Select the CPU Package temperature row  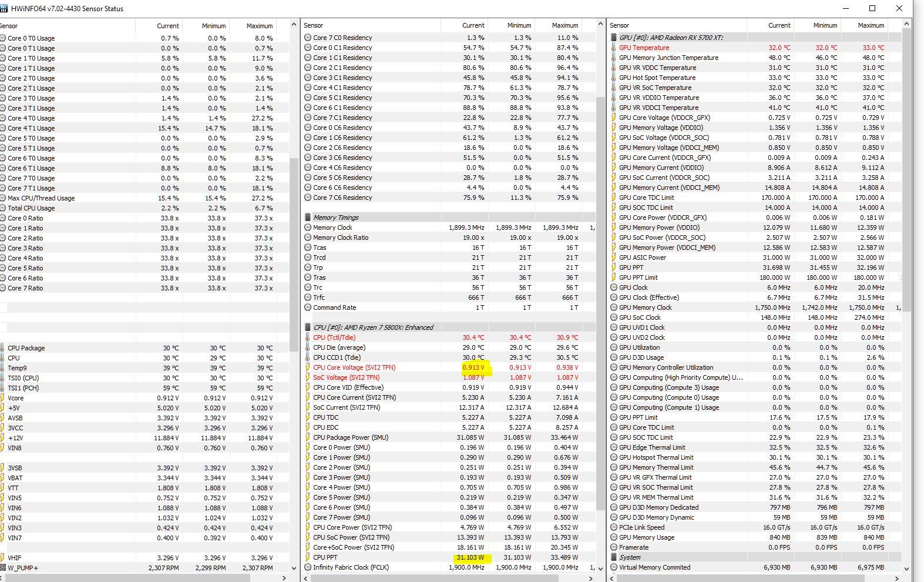click(145, 348)
